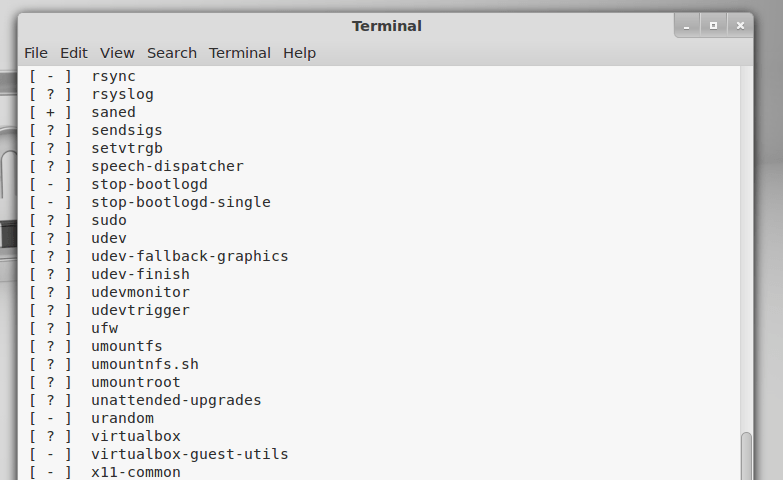783x480 pixels.
Task: Open the File menu
Action: tap(36, 53)
